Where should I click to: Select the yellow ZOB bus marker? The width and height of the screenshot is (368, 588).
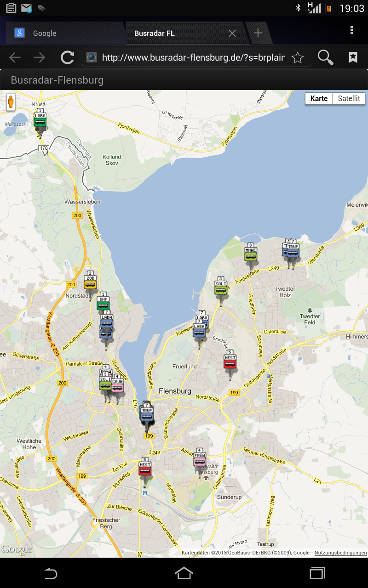pyautogui.click(x=90, y=283)
